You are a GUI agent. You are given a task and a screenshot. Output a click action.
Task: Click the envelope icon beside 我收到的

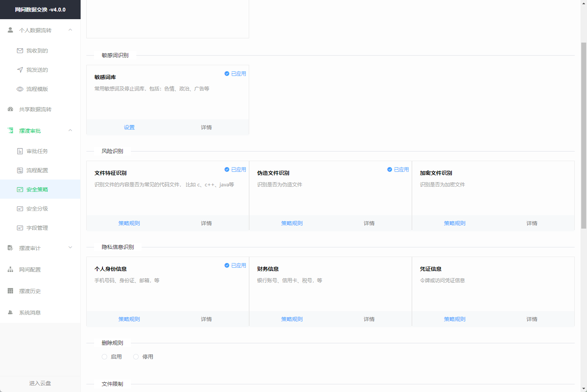[x=20, y=51]
